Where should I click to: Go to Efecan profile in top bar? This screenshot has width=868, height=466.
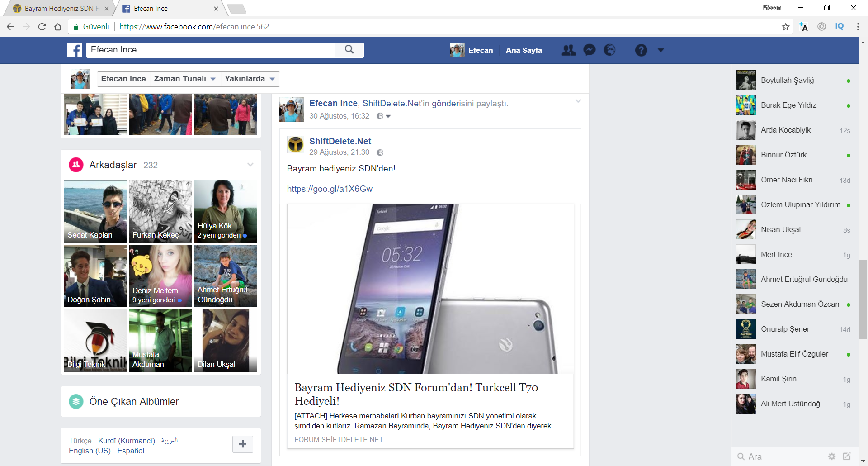click(x=472, y=50)
